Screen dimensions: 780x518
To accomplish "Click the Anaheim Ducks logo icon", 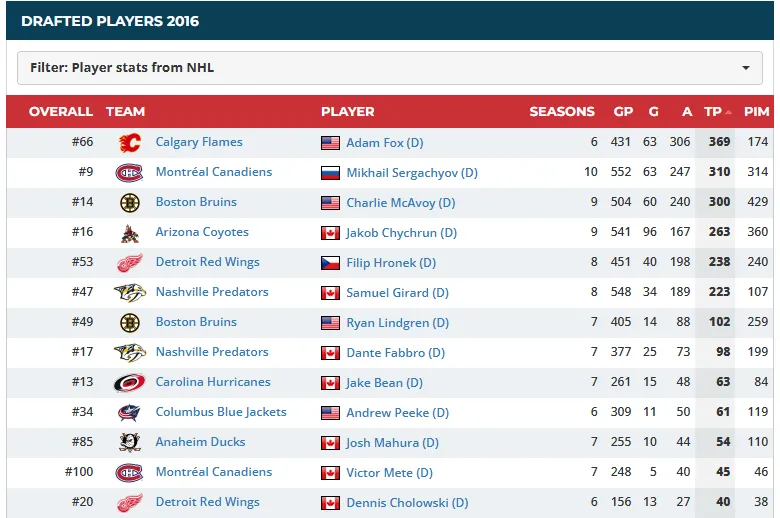I will click(129, 442).
